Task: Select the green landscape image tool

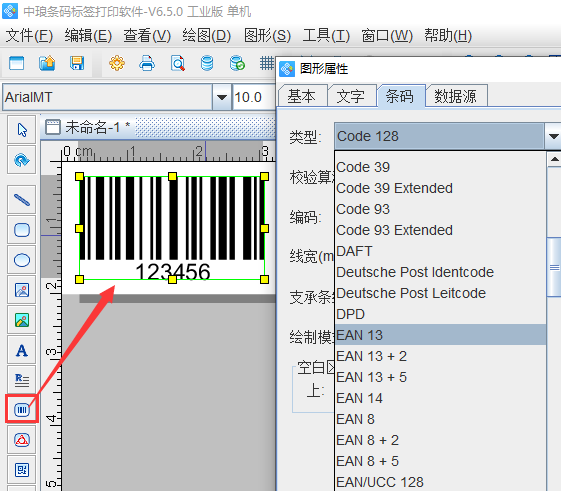Action: 22,320
